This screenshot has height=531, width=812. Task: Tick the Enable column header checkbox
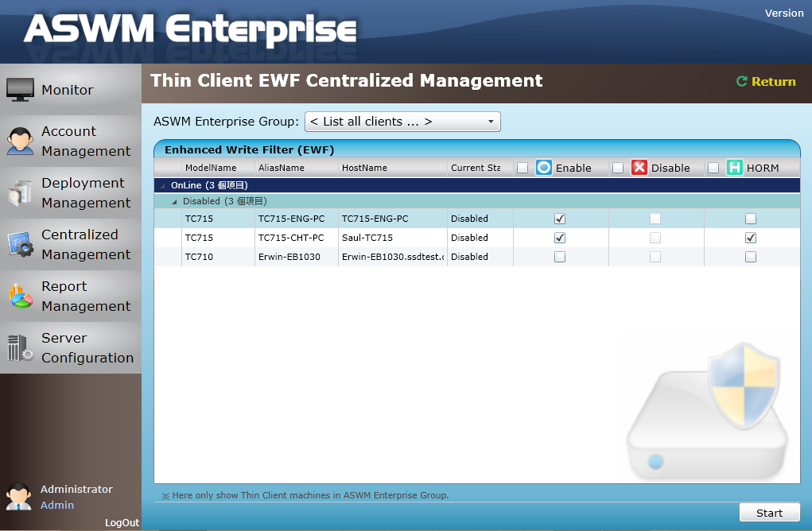point(523,168)
